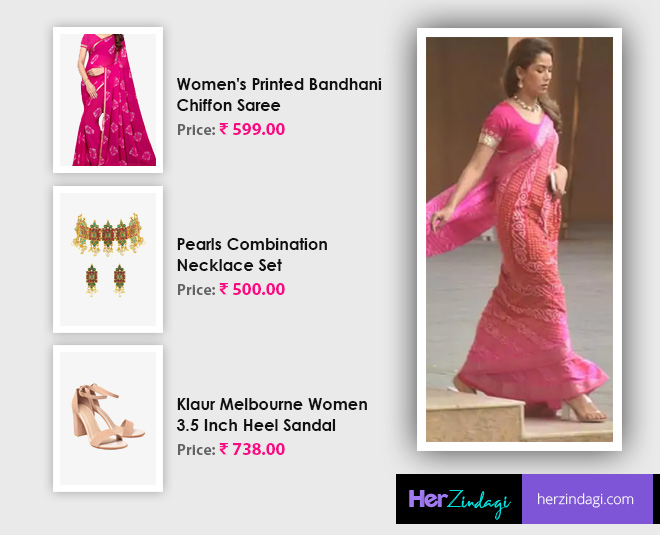
Task: Open the herzindagi.com link
Action: pos(585,499)
